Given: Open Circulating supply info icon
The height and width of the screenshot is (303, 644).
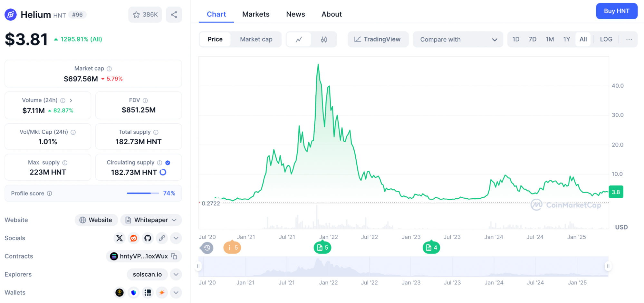Looking at the screenshot, I should [x=159, y=163].
